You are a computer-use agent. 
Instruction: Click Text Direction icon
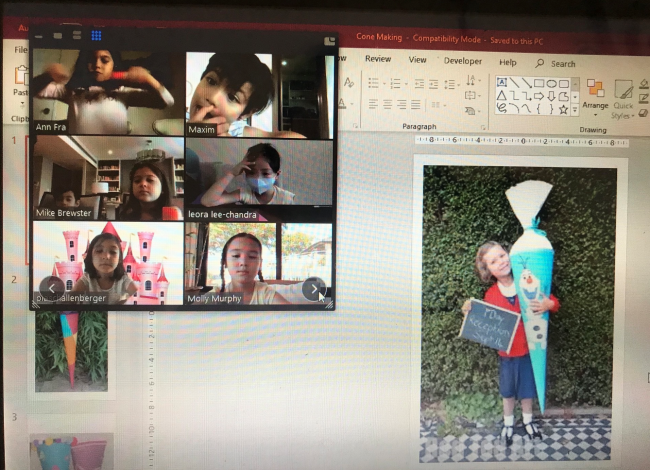471,80
